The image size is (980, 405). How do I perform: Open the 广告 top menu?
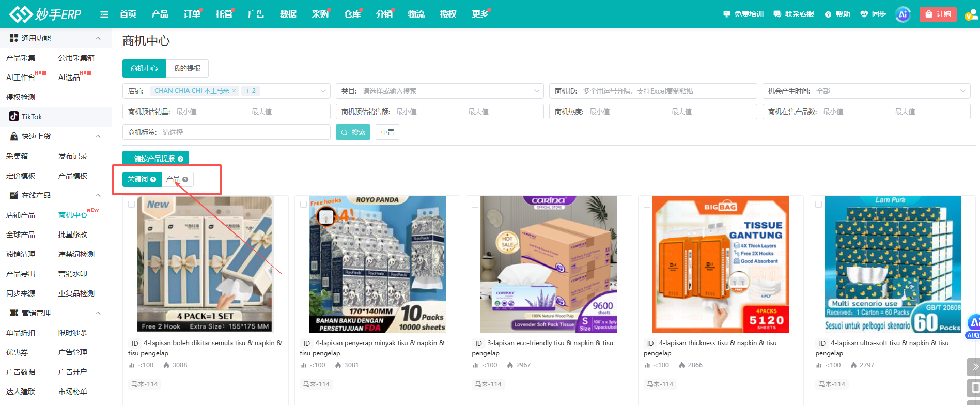pyautogui.click(x=256, y=14)
